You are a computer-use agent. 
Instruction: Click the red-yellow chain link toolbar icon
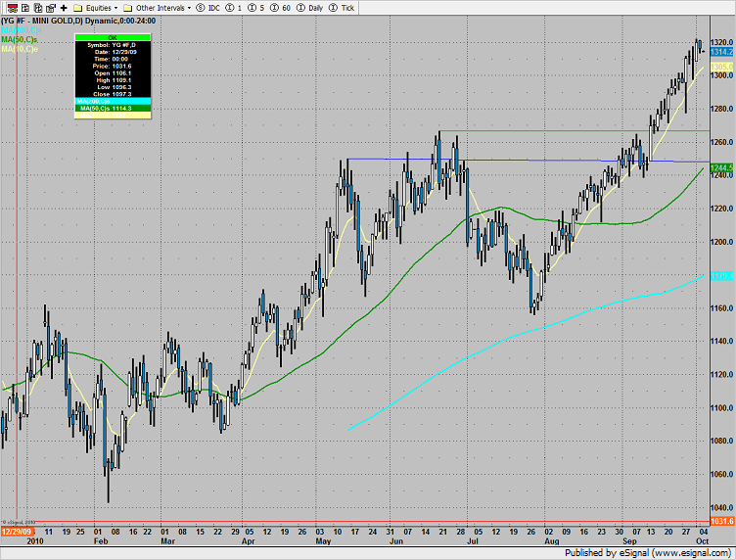(13, 8)
